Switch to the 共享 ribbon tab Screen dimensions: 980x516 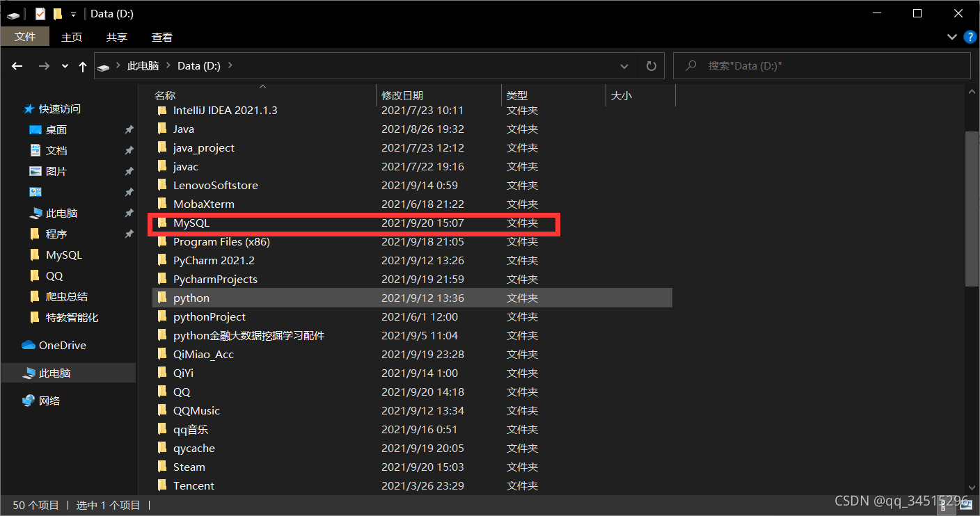point(117,37)
